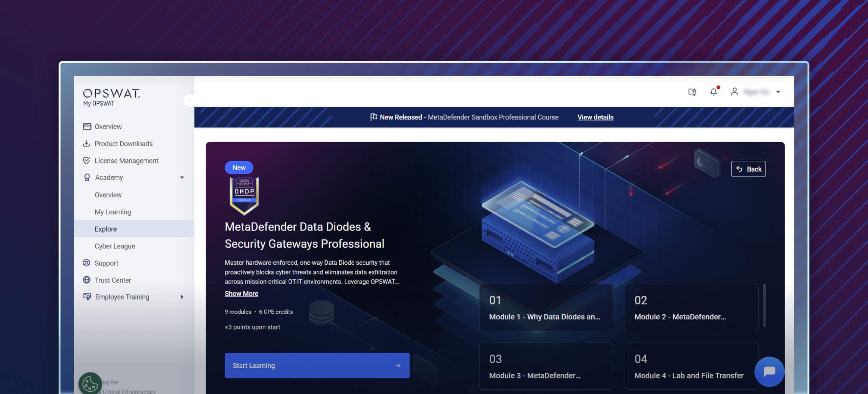Viewport: 868px width, 394px height.
Task: Open Module 1 - Why Data Diodes card
Action: point(546,308)
